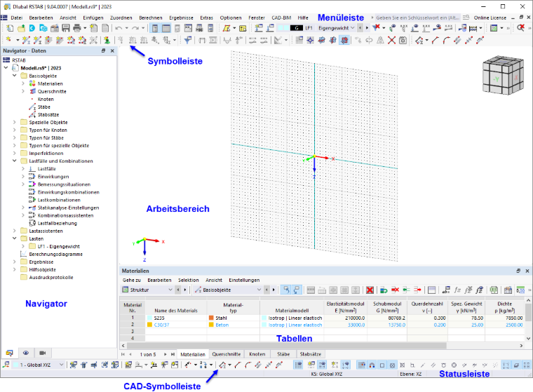Select Ausdruckprotokolle in the Navigator
The height and width of the screenshot is (392, 533).
[51, 277]
